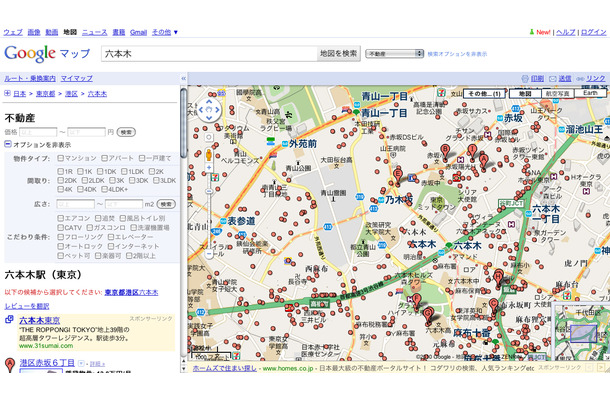Screen dimensions: 610x400
Task: Click map marker G near Roppongi Hills
Action: coord(428,315)
